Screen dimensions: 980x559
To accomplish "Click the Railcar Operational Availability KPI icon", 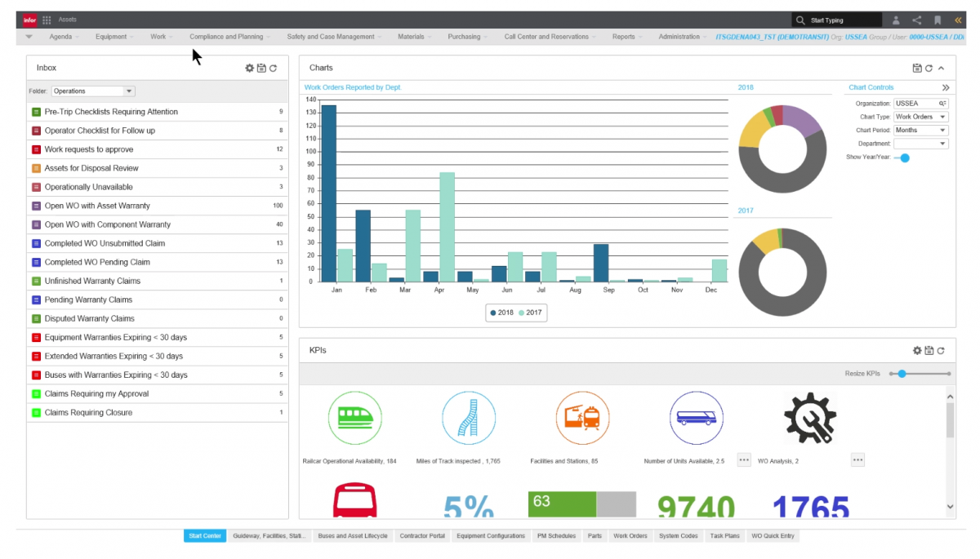I will click(354, 417).
